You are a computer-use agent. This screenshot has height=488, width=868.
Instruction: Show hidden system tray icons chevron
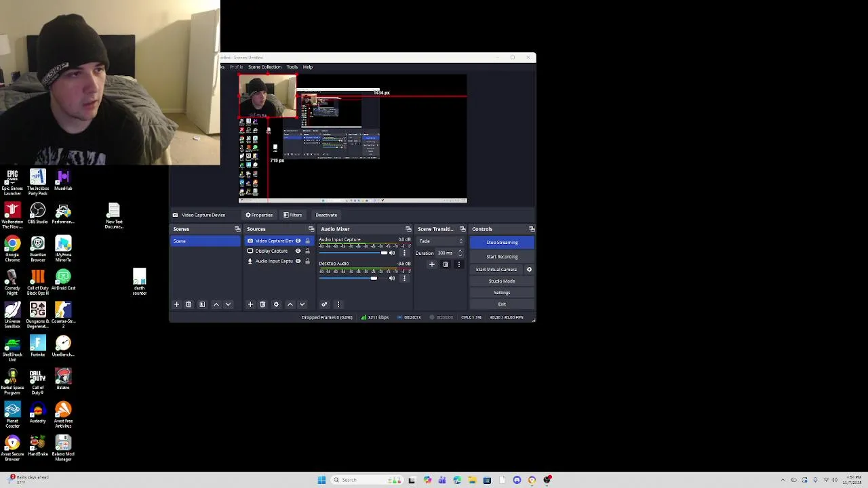coord(783,480)
